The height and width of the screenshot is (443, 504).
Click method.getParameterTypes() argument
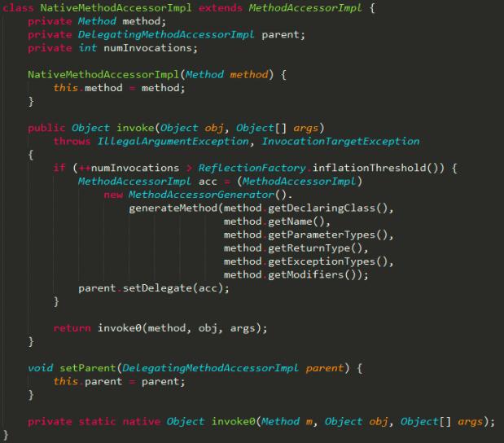pos(305,235)
